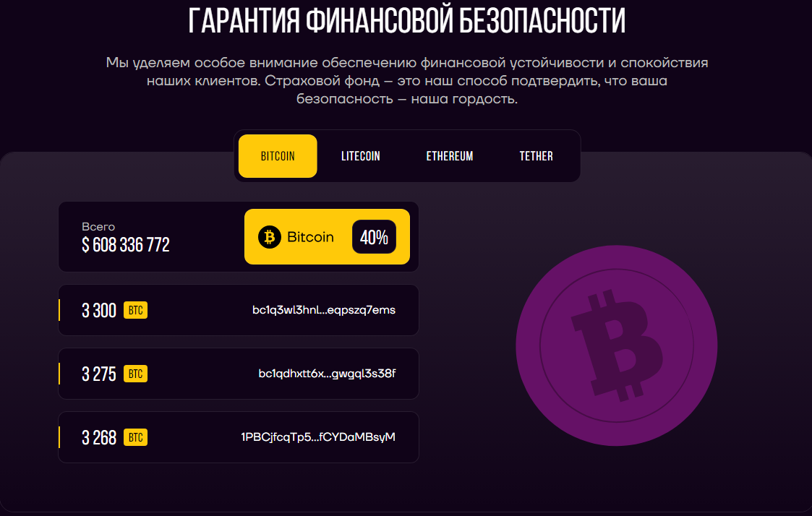Select the Bitcoin tab
This screenshot has height=516, width=812.
278,156
